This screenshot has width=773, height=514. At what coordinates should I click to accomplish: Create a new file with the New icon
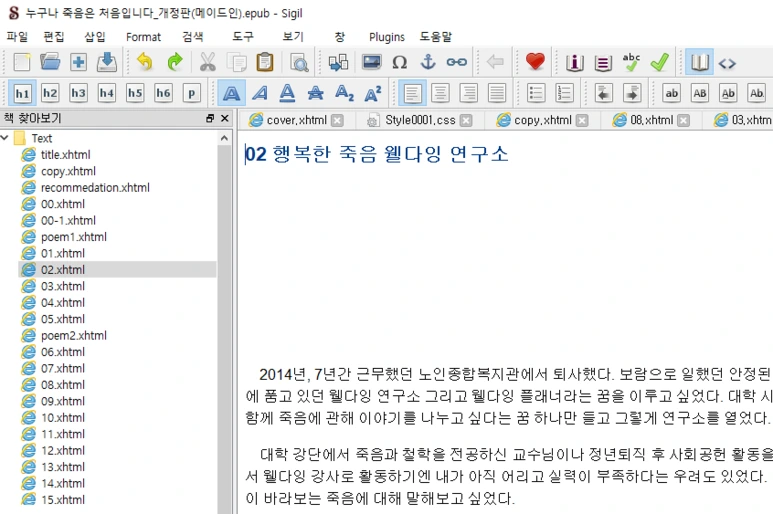tap(22, 62)
